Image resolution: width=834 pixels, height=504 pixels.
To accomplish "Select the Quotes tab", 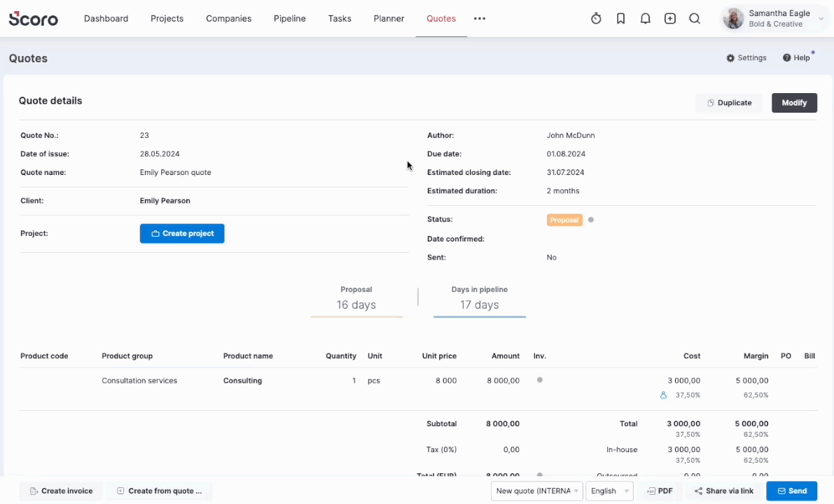I will pos(441,19).
